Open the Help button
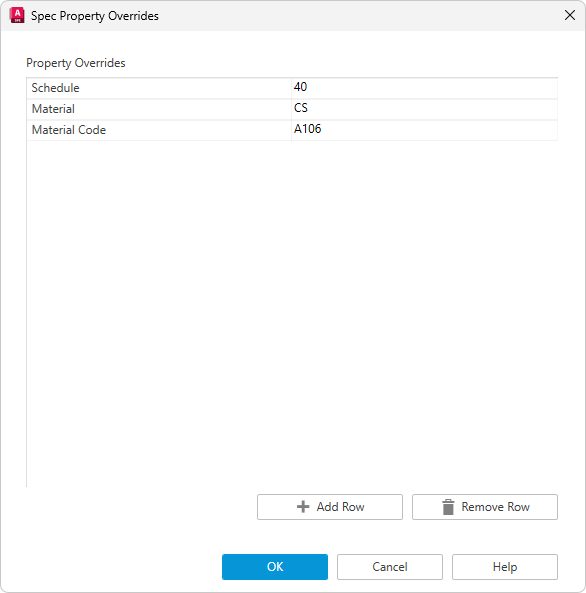 click(505, 567)
